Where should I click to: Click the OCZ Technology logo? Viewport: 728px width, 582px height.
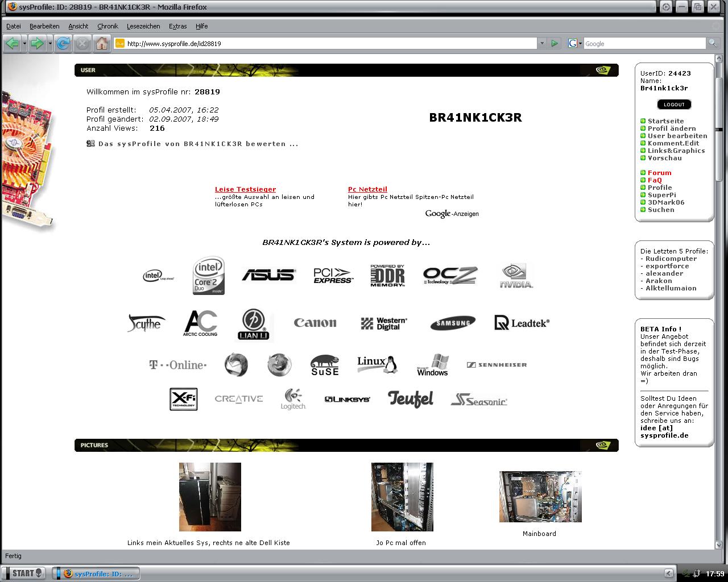coord(450,276)
